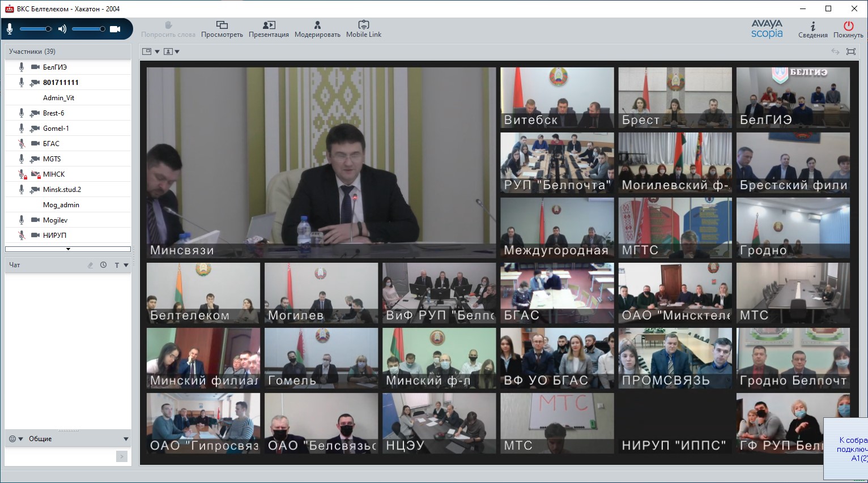Screen dimensions: 868x483
Task: Select the НИРУП "ИППС" blank tile
Action: point(675,424)
